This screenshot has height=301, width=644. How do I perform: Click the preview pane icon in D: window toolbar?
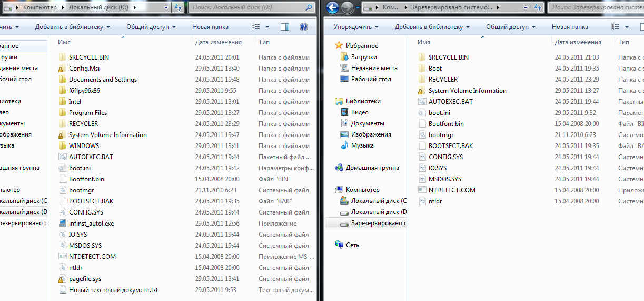285,27
